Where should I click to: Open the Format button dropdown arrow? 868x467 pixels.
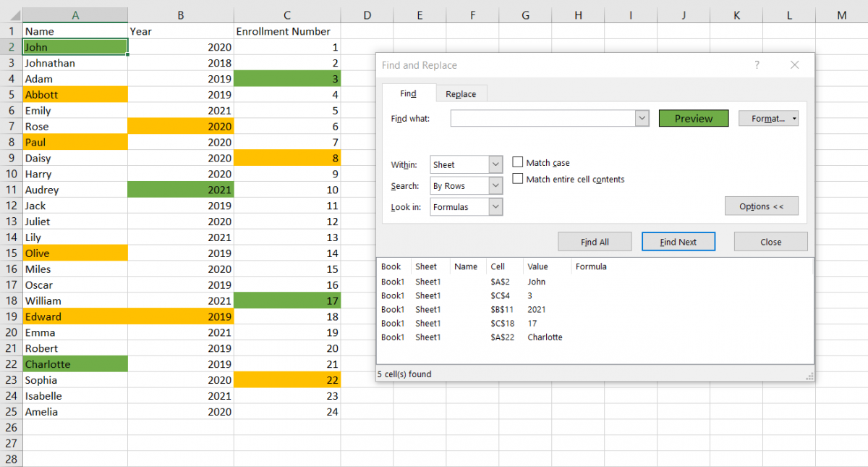click(794, 119)
